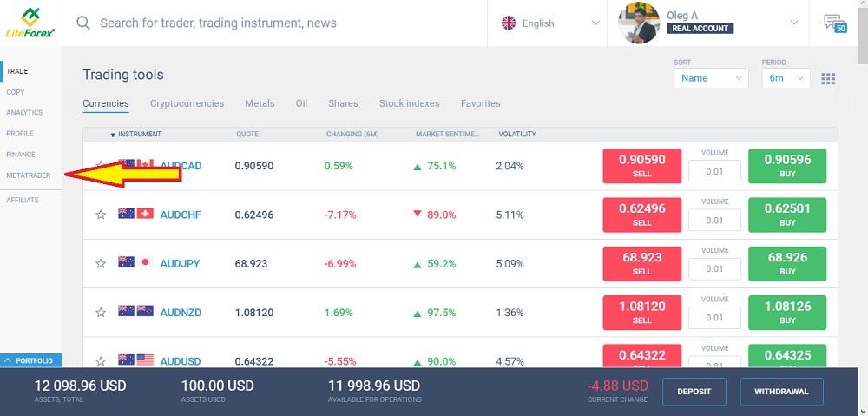Expand the Portfolio panel
The image size is (868, 416).
point(31,360)
